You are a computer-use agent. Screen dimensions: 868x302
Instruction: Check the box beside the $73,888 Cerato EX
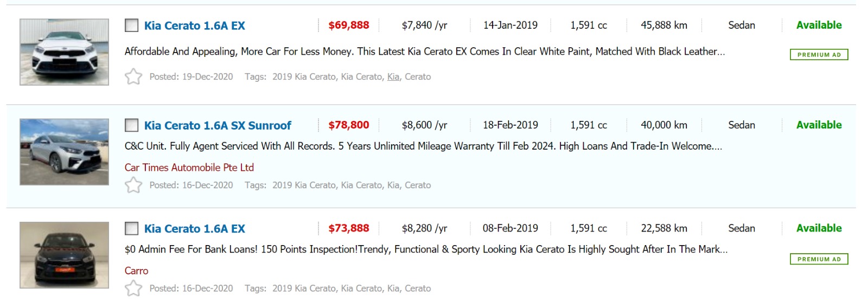point(131,228)
